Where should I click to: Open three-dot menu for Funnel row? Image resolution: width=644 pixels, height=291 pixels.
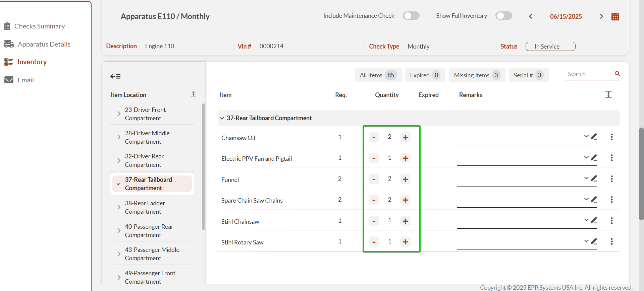point(611,179)
